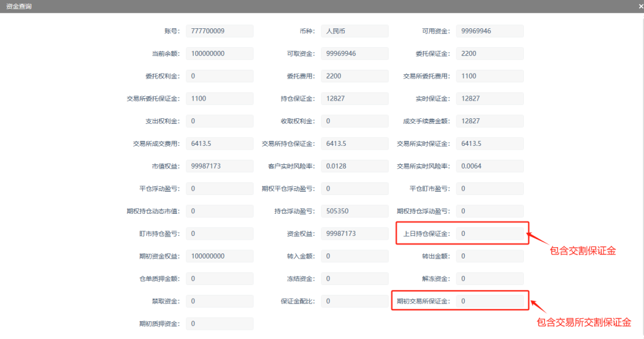Click the highlighted 上日持仓保证金 field

point(490,233)
